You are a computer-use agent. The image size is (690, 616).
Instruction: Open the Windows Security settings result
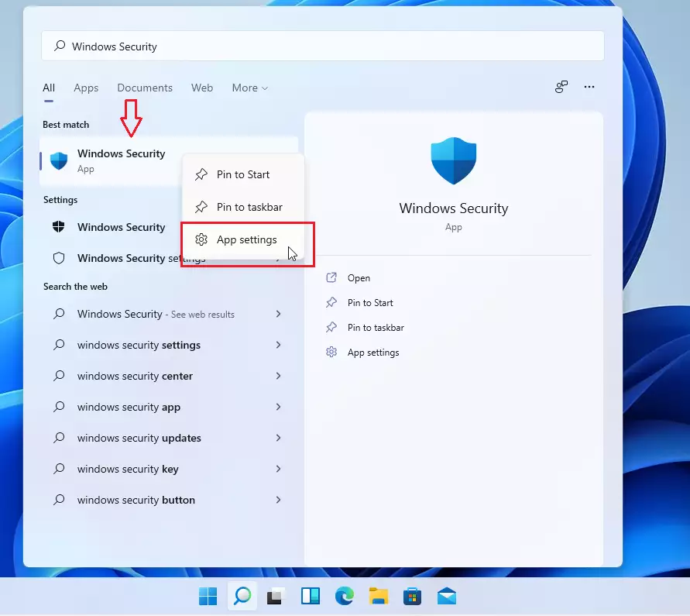(112, 258)
